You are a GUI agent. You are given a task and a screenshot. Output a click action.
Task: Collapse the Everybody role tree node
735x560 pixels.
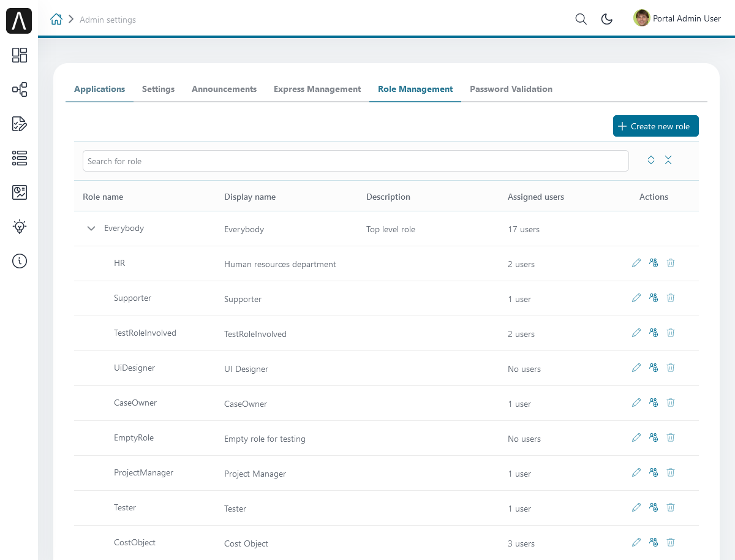click(x=91, y=229)
